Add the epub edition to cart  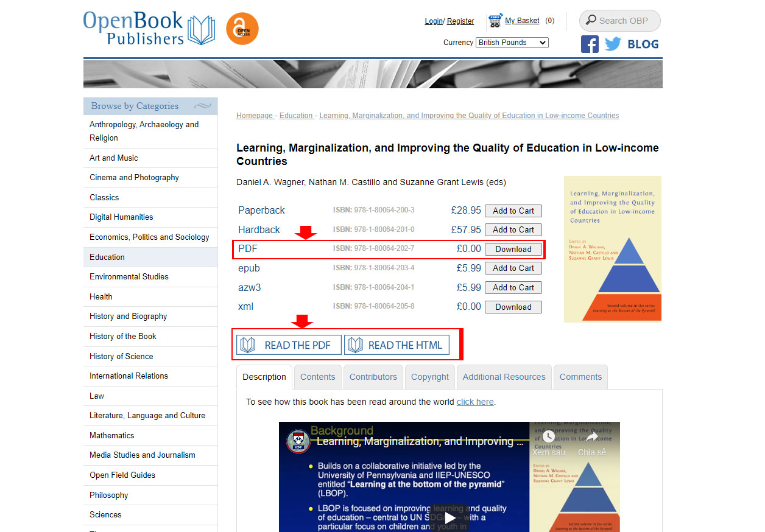(513, 268)
